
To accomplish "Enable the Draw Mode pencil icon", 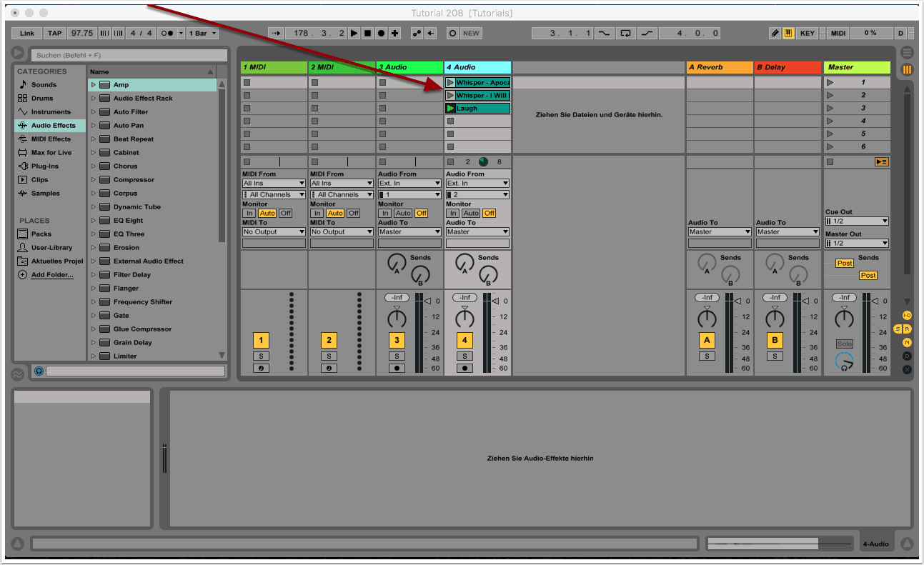I will pyautogui.click(x=775, y=33).
